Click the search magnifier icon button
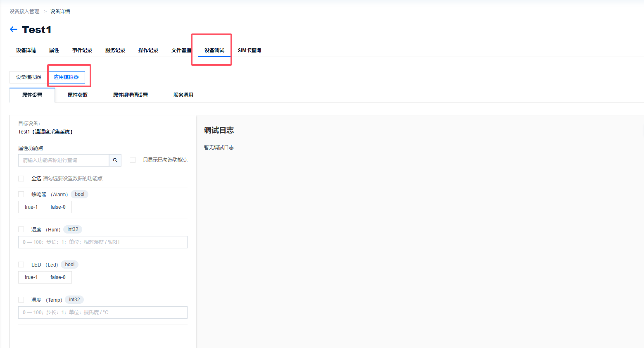Viewport: 644px width, 348px height. (x=115, y=160)
